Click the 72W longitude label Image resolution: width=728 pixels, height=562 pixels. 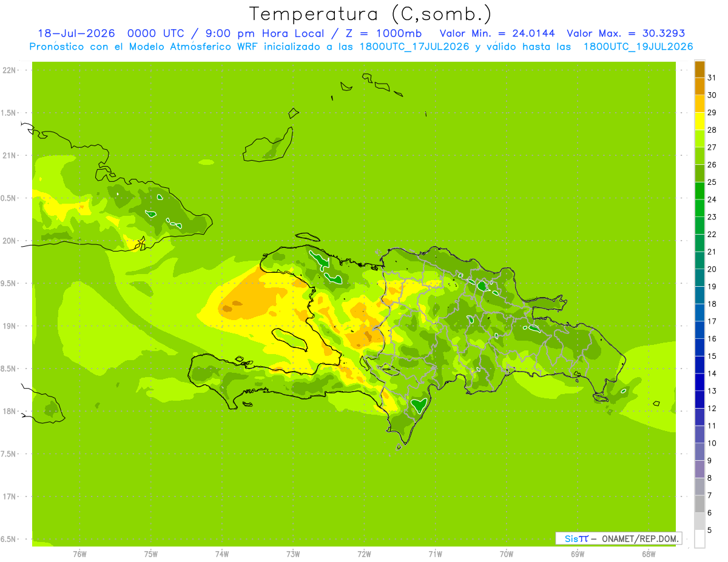coord(364,554)
